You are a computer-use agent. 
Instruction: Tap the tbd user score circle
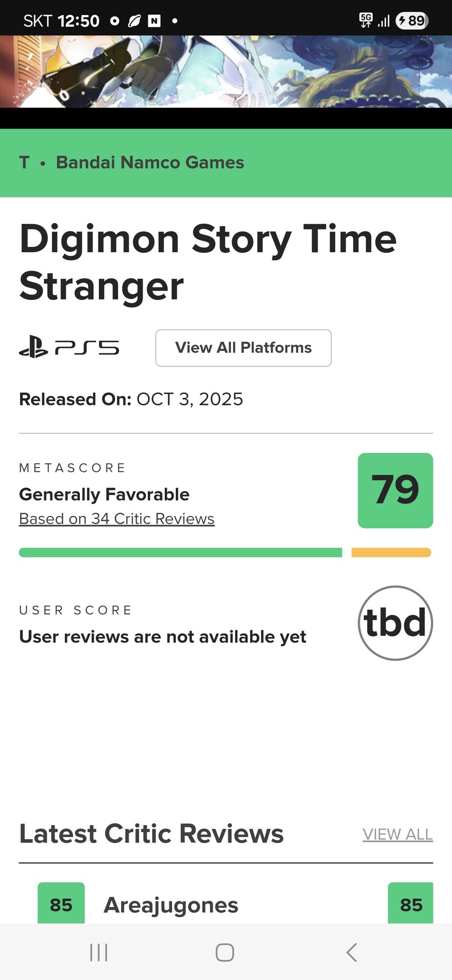[395, 623]
